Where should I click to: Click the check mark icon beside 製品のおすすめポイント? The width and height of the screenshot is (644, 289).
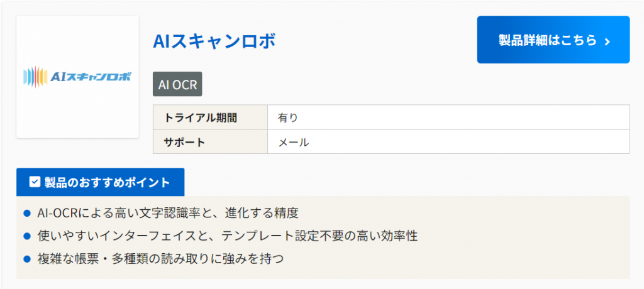pyautogui.click(x=35, y=182)
